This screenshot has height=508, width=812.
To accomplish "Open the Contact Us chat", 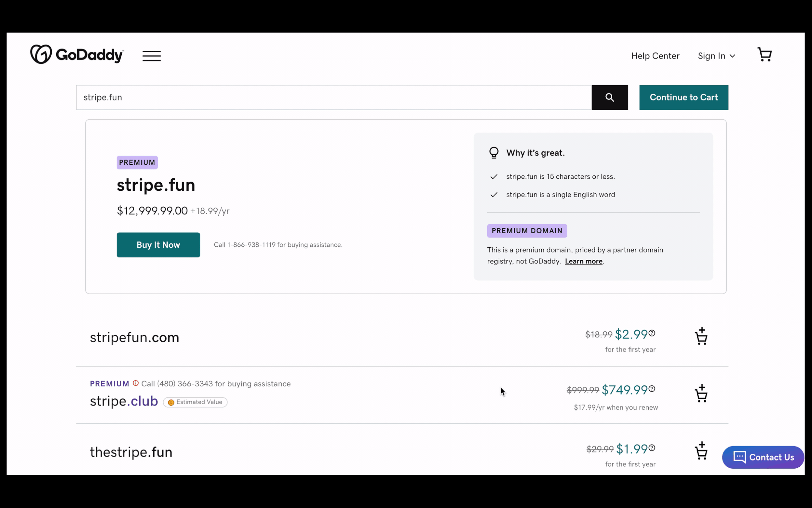I will pyautogui.click(x=763, y=457).
